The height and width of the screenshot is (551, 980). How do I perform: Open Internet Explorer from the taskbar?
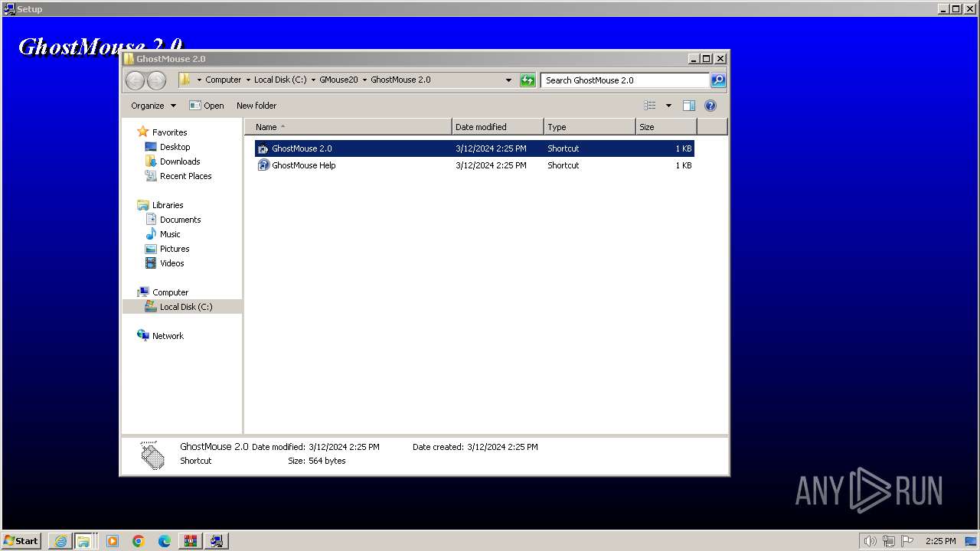click(60, 541)
